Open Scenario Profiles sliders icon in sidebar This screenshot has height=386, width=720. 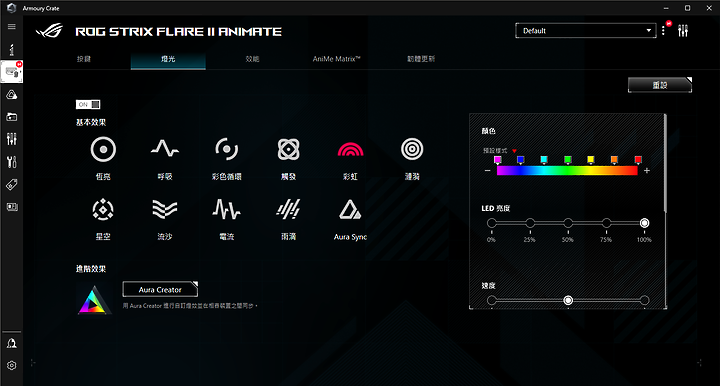click(x=11, y=139)
